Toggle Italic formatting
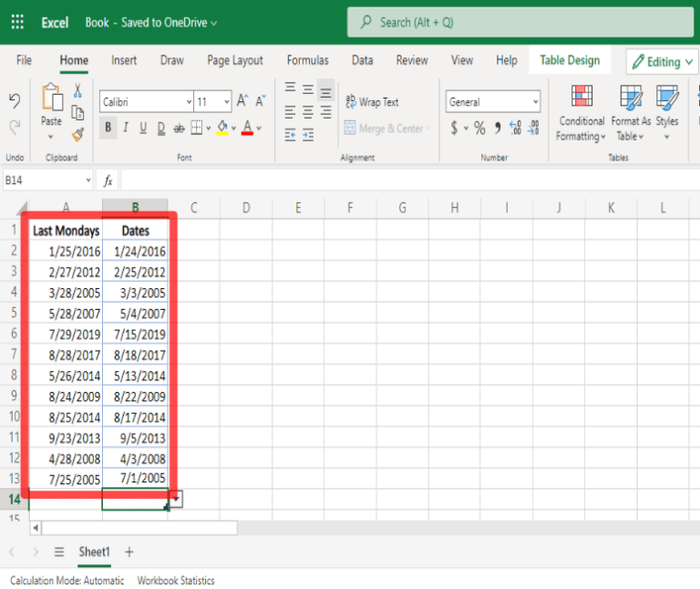700x589 pixels. click(126, 129)
